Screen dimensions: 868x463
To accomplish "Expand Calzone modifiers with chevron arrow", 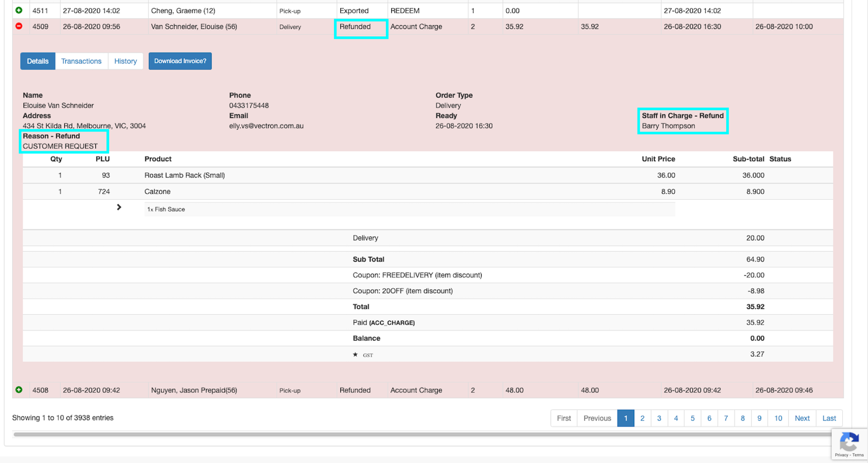I will [119, 207].
